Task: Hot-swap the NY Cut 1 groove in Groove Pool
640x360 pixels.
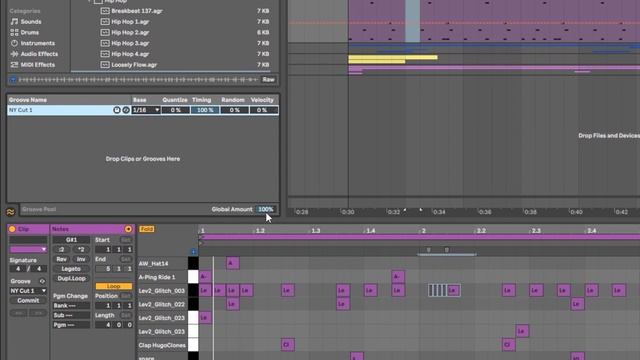Action: click(x=126, y=110)
